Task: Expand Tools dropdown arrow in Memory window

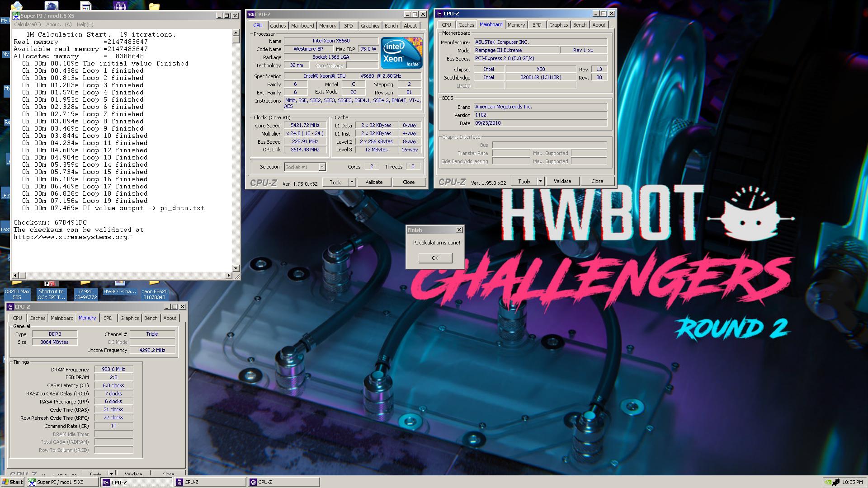Action: 111,474
